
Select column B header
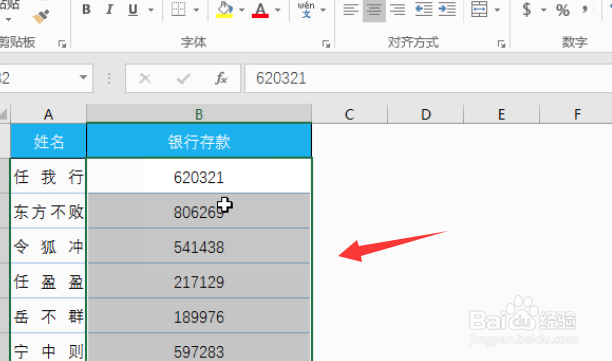tap(199, 114)
